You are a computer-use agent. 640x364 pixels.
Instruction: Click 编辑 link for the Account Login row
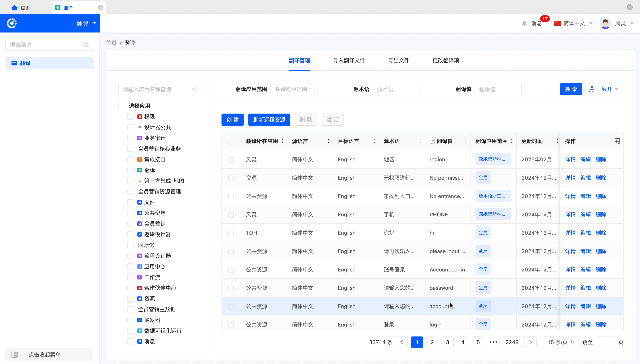(x=585, y=270)
